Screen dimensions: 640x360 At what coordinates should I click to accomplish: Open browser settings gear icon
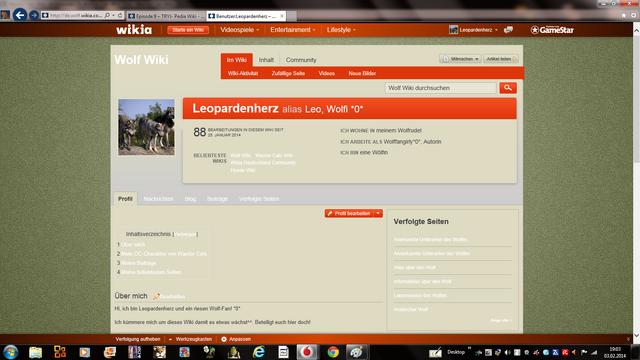634,15
